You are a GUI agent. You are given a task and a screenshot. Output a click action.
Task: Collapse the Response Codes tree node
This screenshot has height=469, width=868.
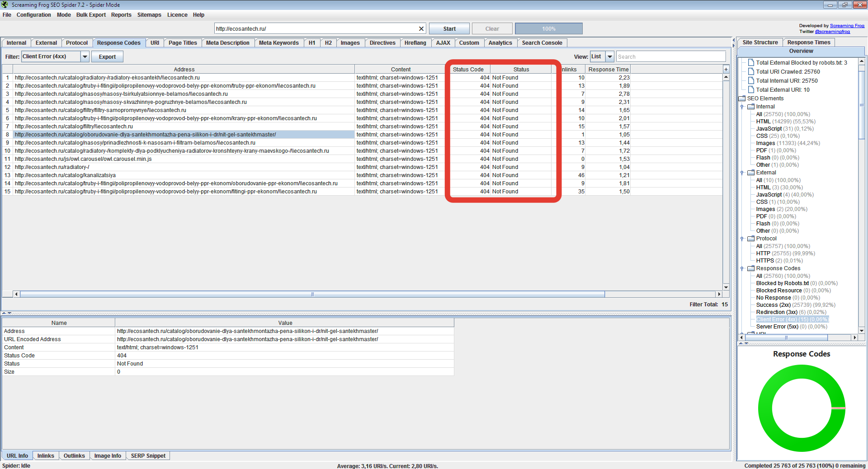[742, 268]
